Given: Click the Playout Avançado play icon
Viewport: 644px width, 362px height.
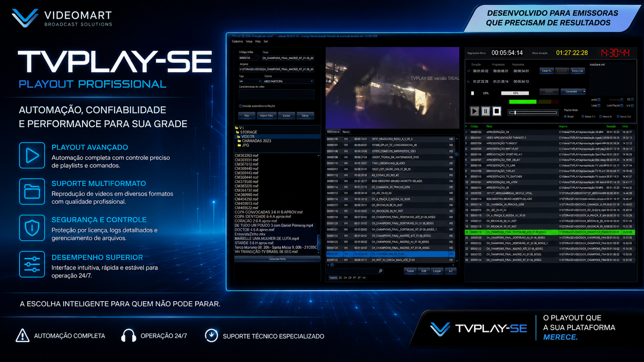Looking at the screenshot, I should pos(32,155).
